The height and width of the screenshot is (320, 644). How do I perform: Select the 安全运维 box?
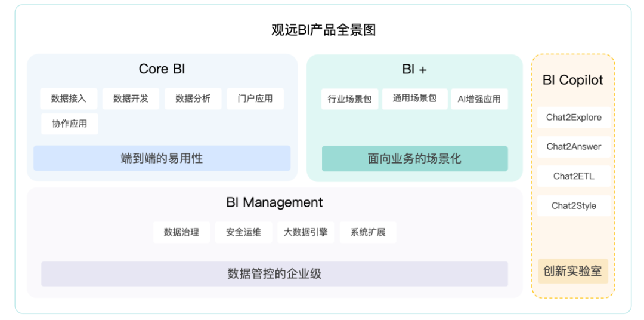point(243,232)
